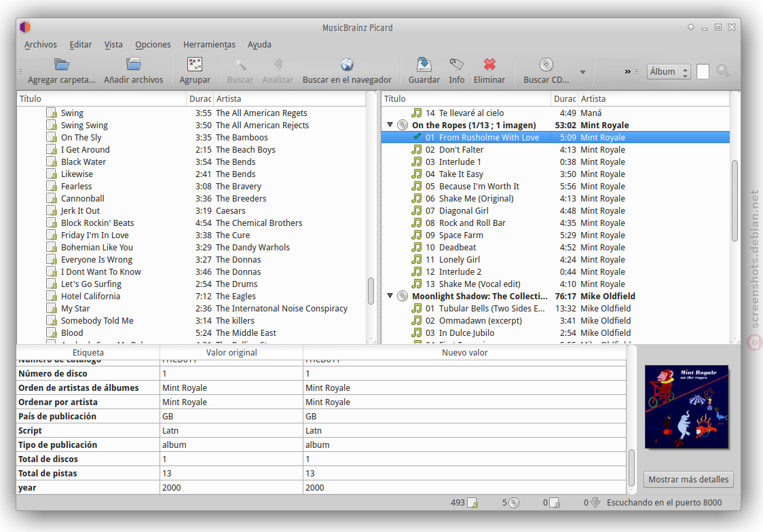Sort left pane by Título column header

pyautogui.click(x=102, y=98)
